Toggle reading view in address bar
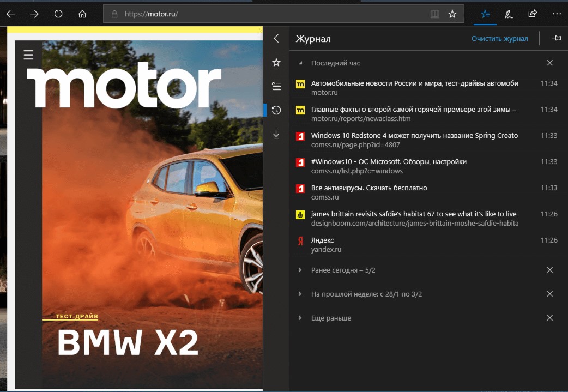The width and height of the screenshot is (568, 392). pos(434,14)
